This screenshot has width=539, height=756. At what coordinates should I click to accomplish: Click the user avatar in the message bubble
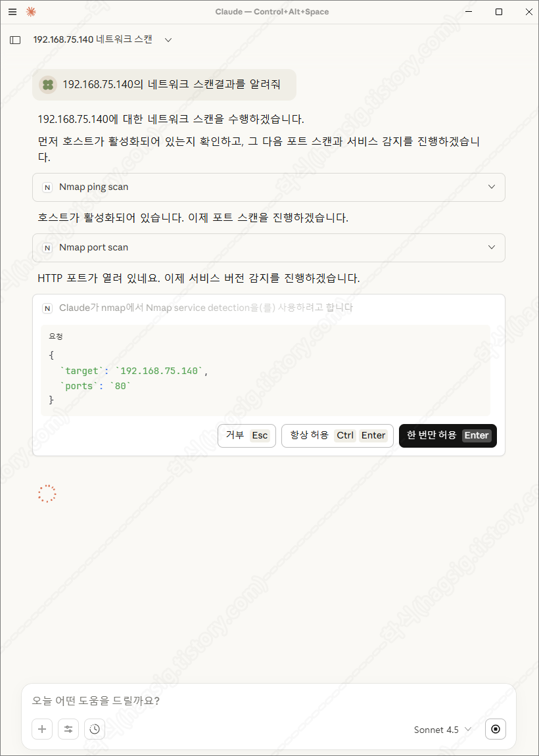coord(48,85)
